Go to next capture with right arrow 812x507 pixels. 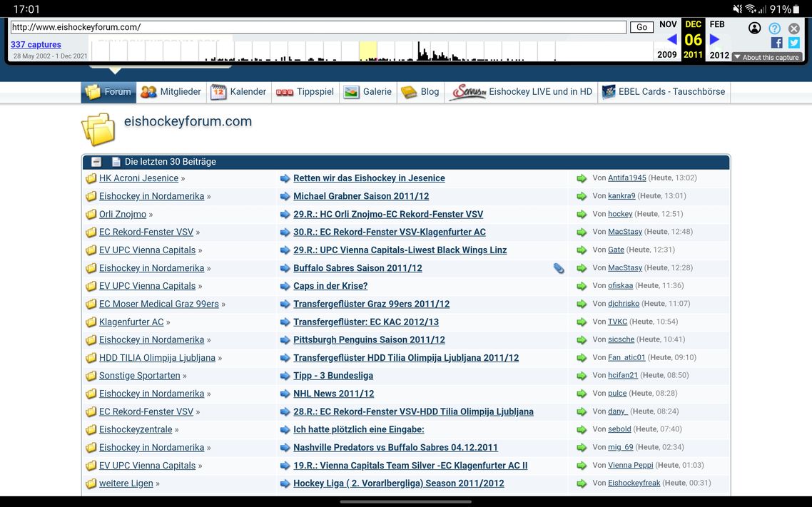[x=715, y=40]
